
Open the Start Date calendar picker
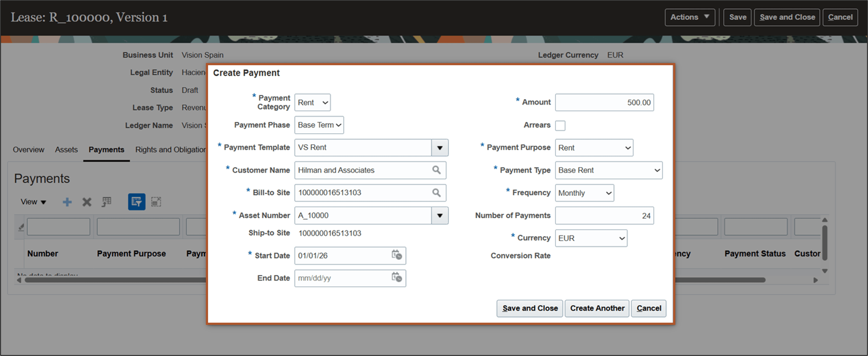[x=397, y=256]
